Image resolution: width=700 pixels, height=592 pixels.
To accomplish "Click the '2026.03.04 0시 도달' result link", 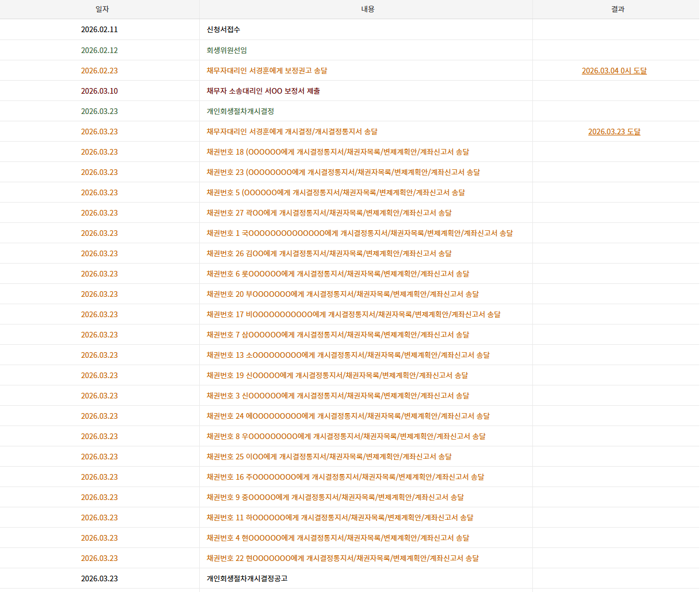I will (614, 71).
